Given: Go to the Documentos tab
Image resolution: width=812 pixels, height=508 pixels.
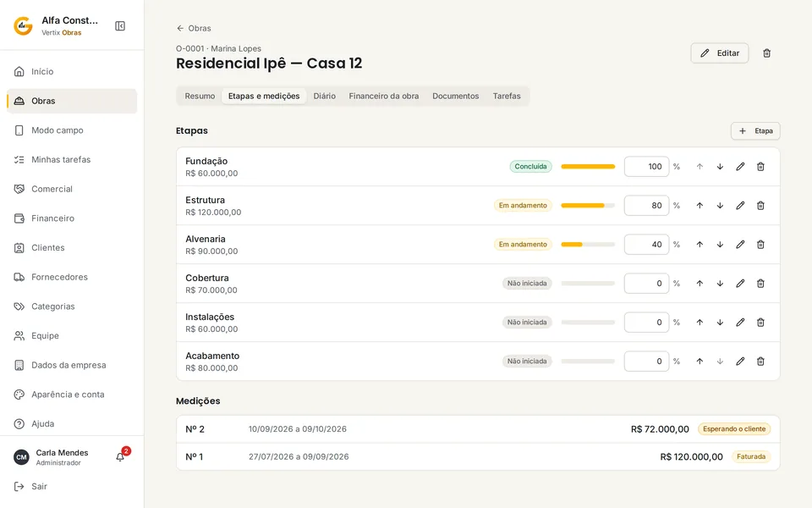Looking at the screenshot, I should click(x=456, y=96).
